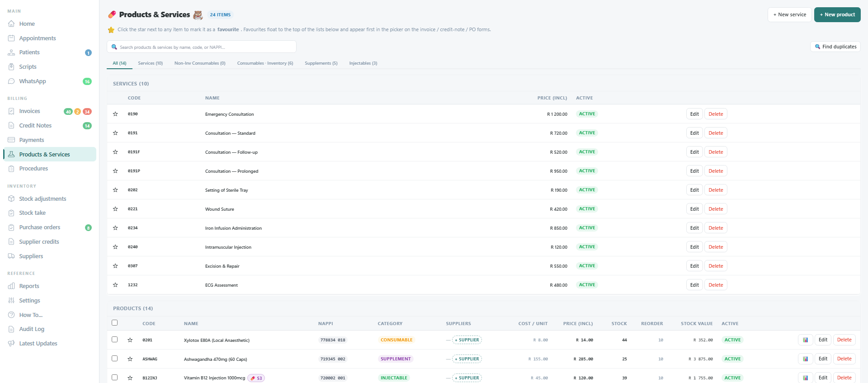Click the chart icon for Vitamin B12 Injection

[805, 378]
